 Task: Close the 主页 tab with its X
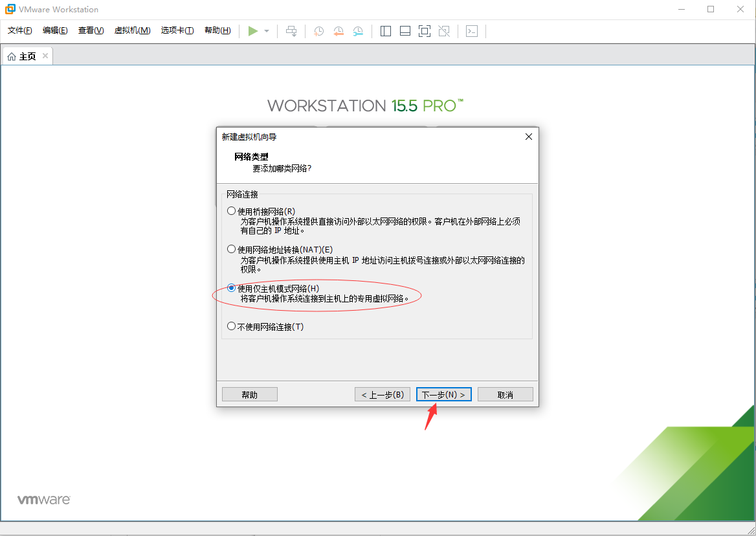click(x=45, y=56)
